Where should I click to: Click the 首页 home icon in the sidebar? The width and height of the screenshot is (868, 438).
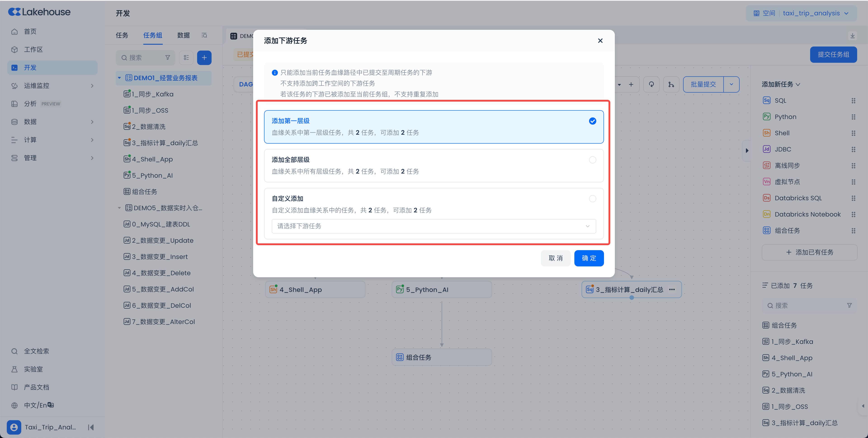click(14, 32)
